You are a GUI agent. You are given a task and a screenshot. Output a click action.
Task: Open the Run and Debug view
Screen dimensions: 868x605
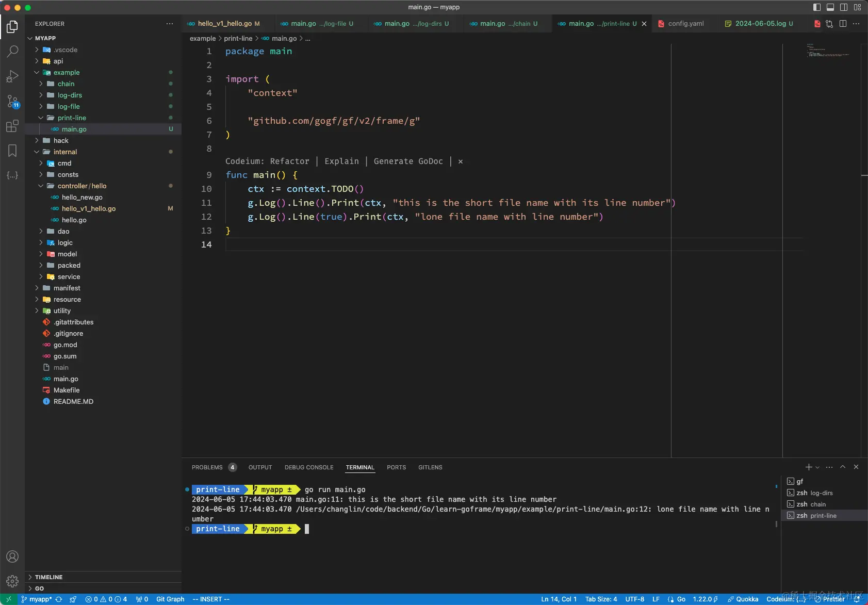click(12, 76)
